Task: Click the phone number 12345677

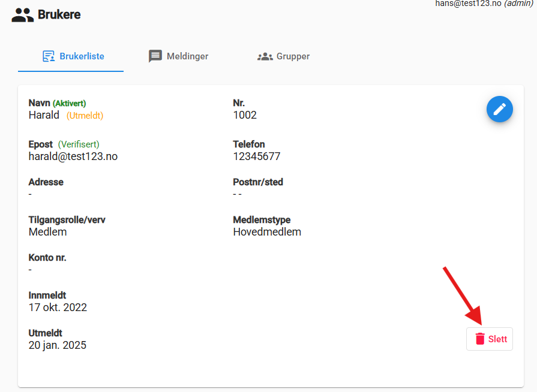Action: tap(256, 156)
